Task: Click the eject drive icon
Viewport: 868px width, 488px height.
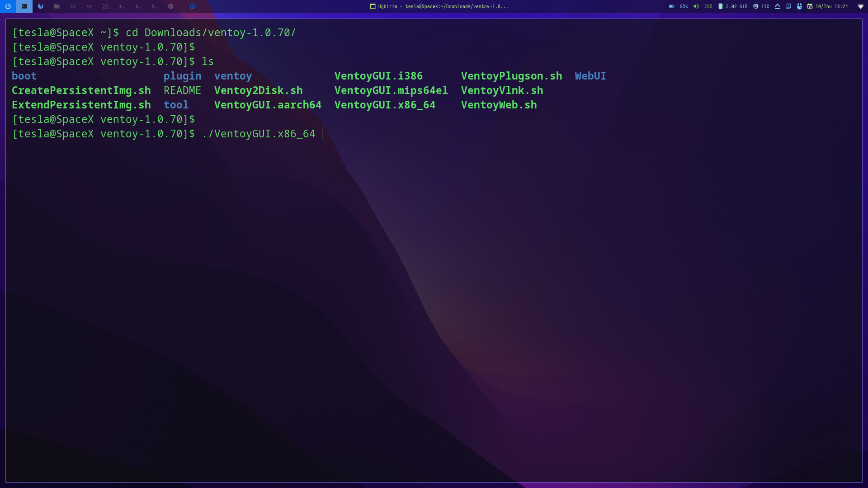Action: 778,6
